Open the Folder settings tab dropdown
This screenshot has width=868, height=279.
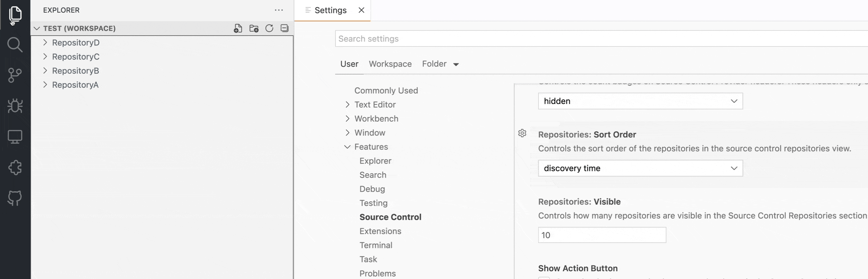coord(441,64)
